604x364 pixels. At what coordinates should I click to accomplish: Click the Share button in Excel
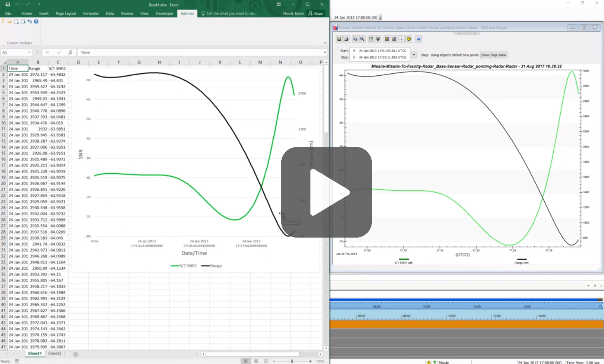tap(316, 14)
